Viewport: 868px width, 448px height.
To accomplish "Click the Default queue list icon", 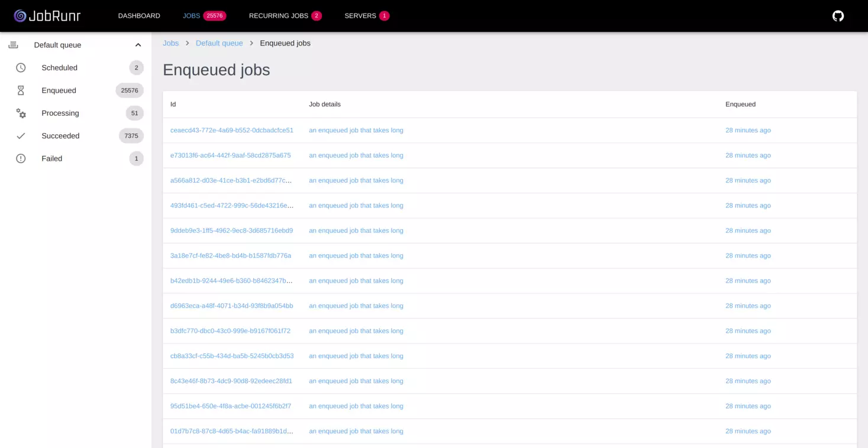I will click(x=13, y=45).
